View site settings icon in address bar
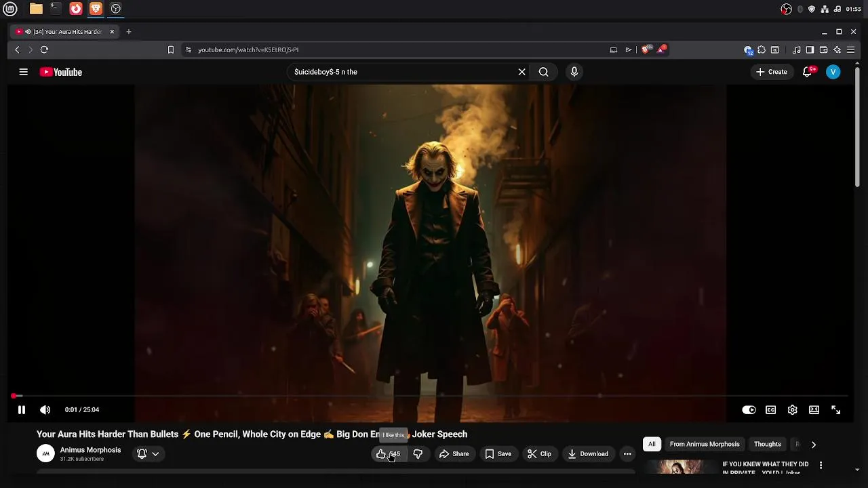The height and width of the screenshot is (488, 868). click(x=189, y=49)
